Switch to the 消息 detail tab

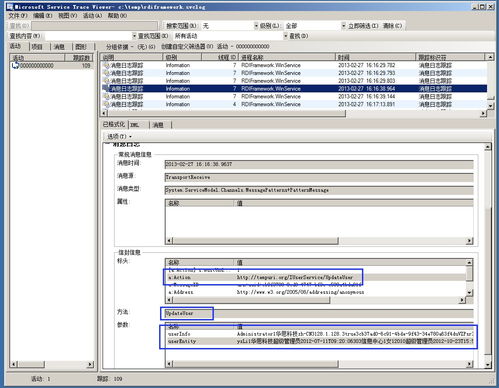pyautogui.click(x=159, y=125)
